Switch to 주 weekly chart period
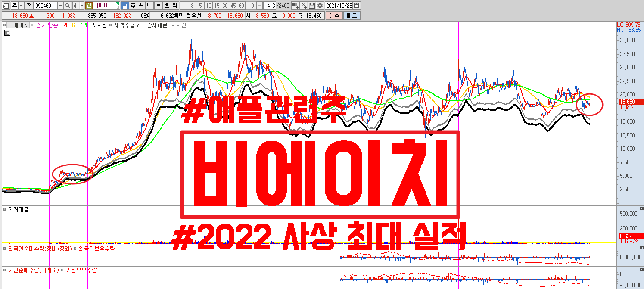The image size is (644, 289). 133,6
